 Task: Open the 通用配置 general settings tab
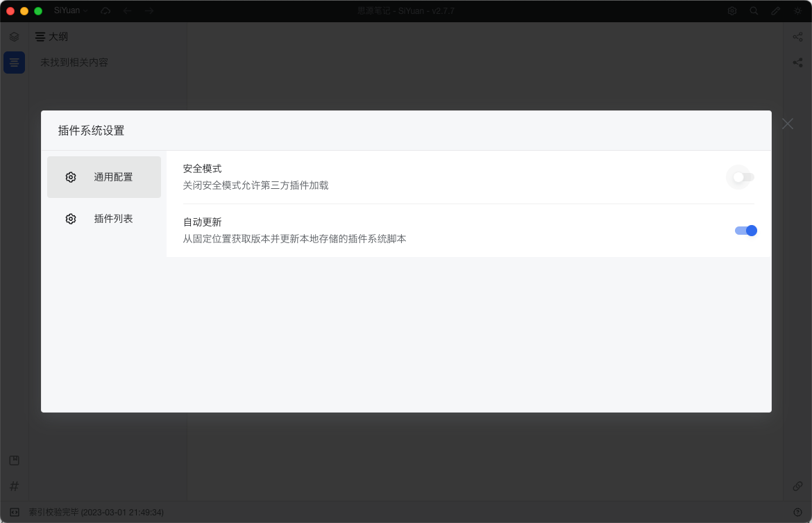coord(104,177)
